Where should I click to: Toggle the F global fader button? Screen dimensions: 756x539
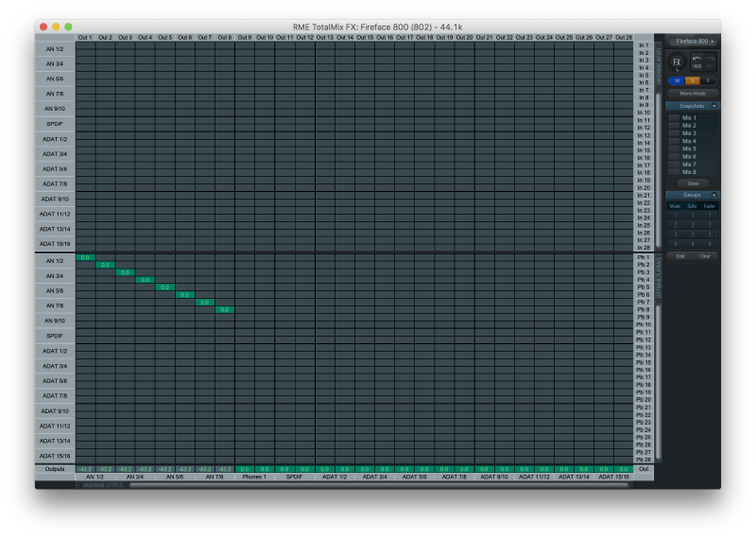click(707, 80)
